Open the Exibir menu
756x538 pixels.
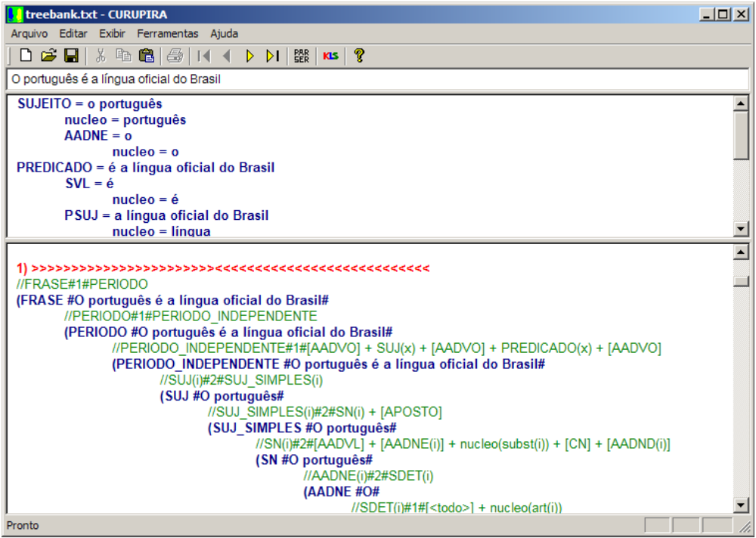tap(113, 33)
